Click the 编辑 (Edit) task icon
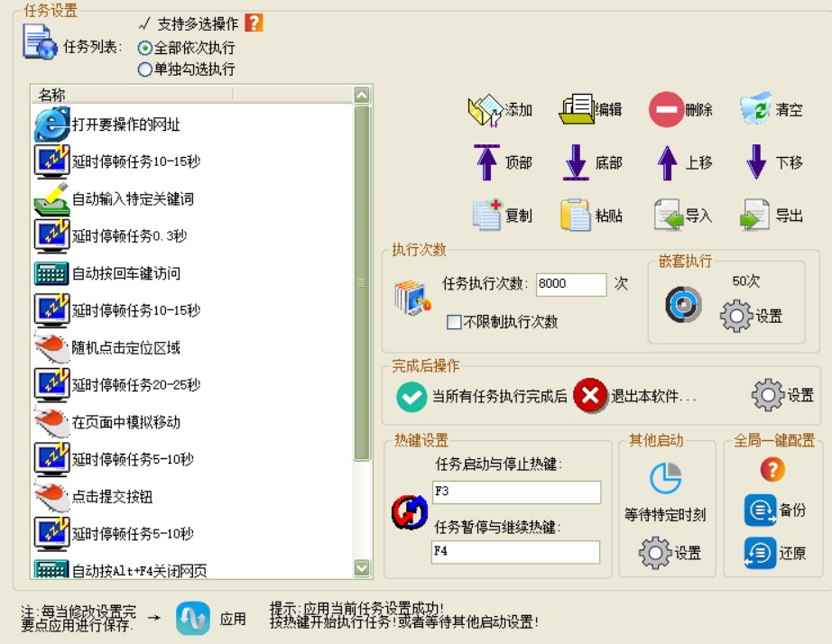The height and width of the screenshot is (644, 832). (x=576, y=110)
